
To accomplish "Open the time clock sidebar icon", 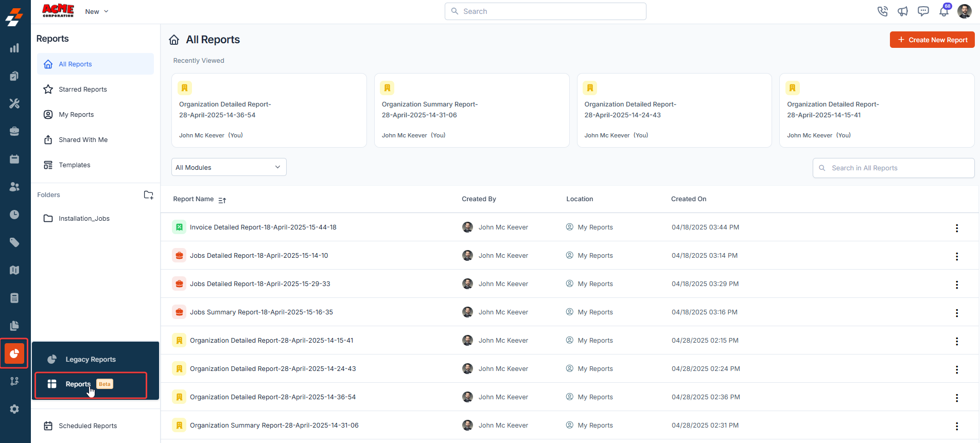I will click(x=14, y=215).
